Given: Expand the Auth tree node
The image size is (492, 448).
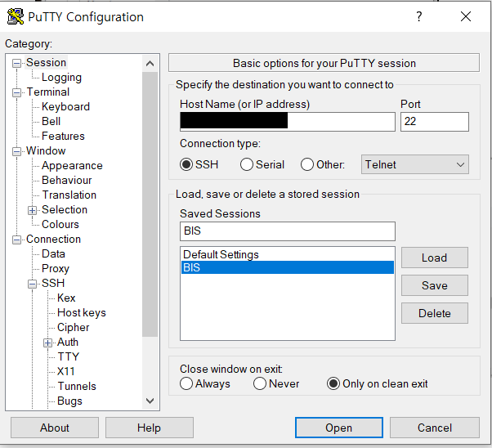Looking at the screenshot, I should coord(47,343).
